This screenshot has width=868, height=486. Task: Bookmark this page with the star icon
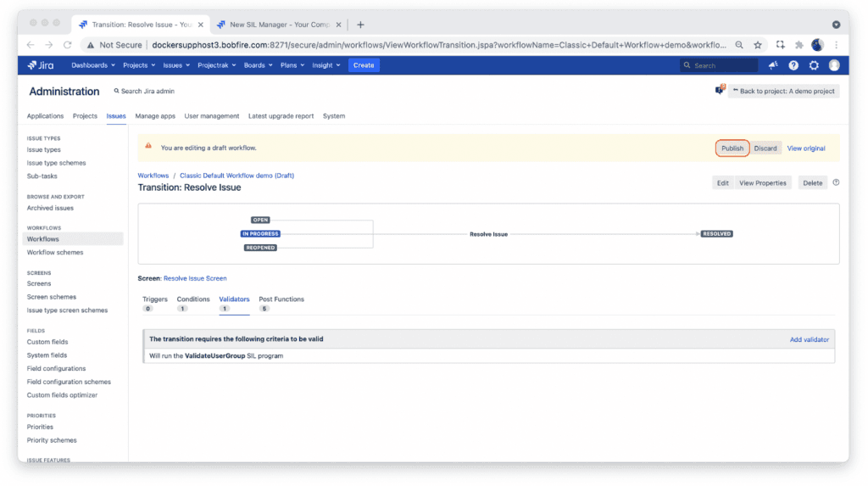758,45
